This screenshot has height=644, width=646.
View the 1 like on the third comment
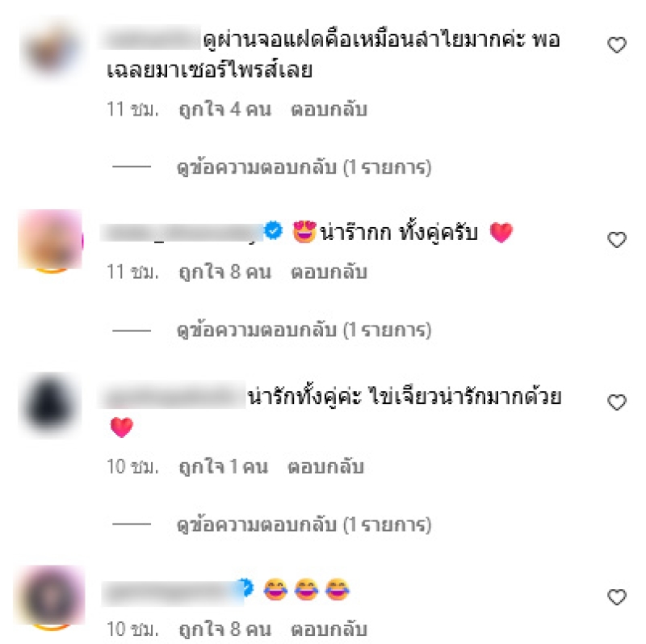[x=224, y=467]
